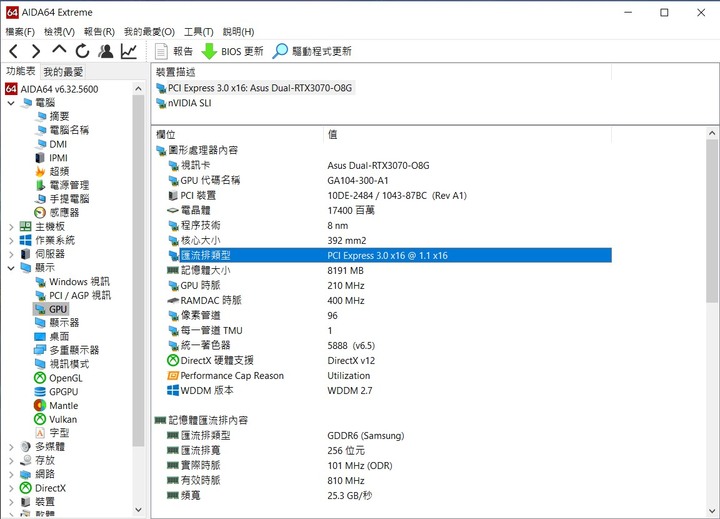Image resolution: width=720 pixels, height=519 pixels.
Task: Select the 超頻 flame icon
Action: click(40, 172)
